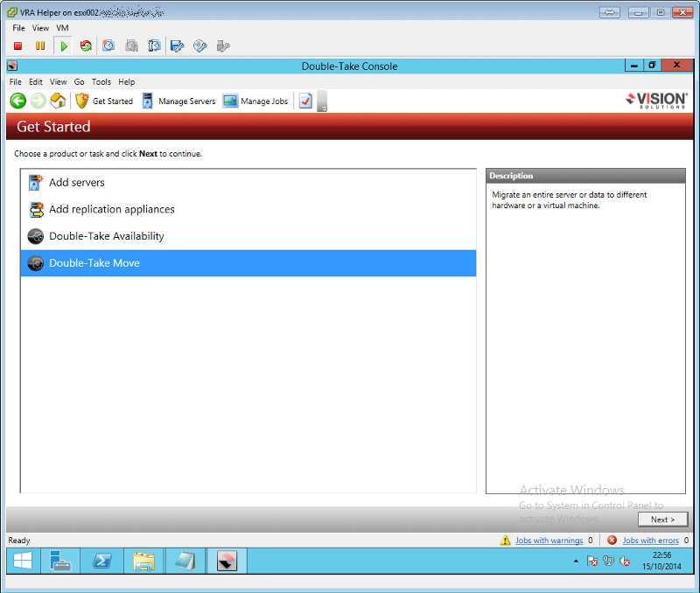Click the muted speaker tray icon
700x593 pixels.
click(625, 561)
